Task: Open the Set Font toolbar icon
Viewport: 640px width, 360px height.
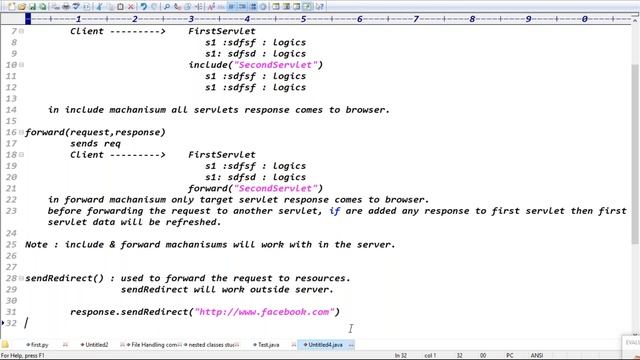Action: coord(211,7)
